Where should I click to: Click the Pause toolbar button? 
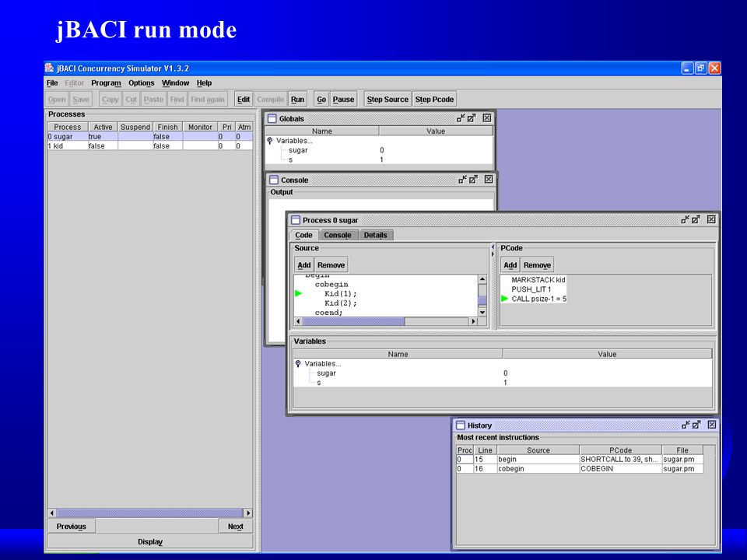coord(343,99)
